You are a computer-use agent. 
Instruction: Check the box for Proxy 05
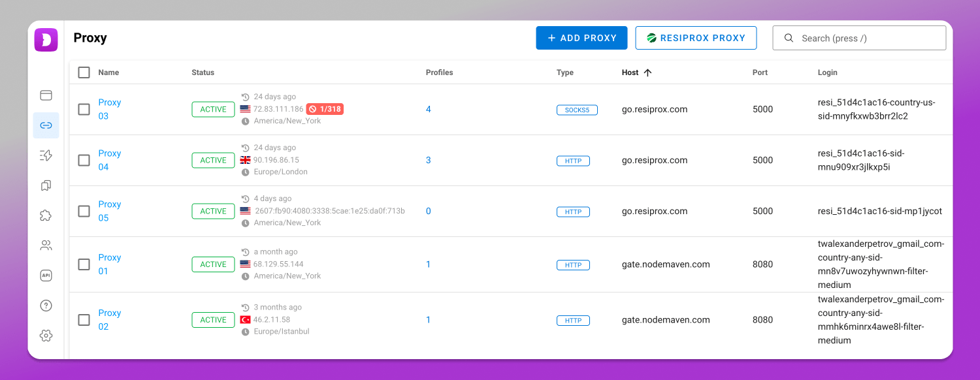pyautogui.click(x=84, y=211)
